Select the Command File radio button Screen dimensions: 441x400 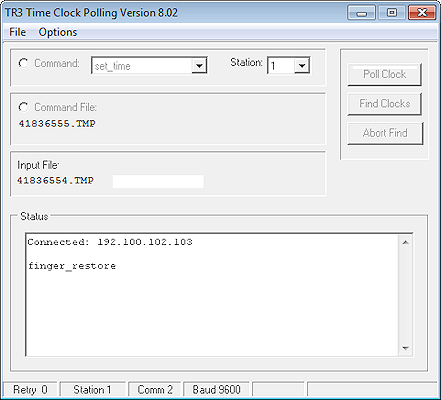pyautogui.click(x=24, y=107)
